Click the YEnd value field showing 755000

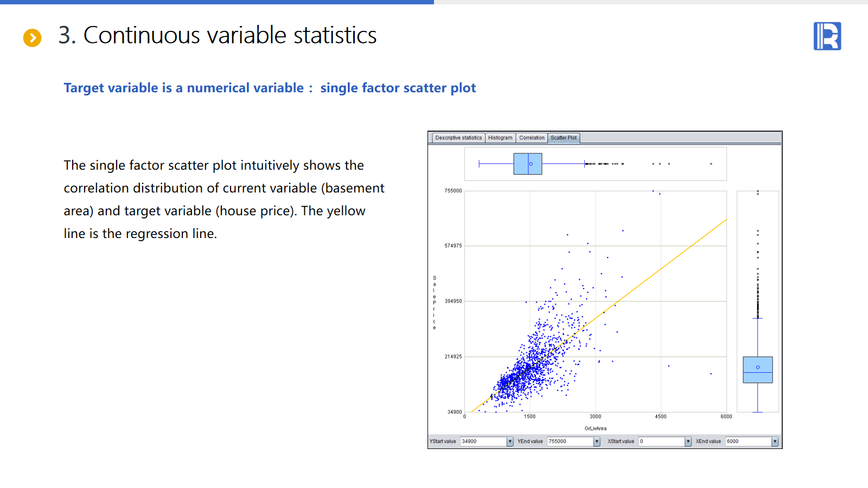coord(570,441)
